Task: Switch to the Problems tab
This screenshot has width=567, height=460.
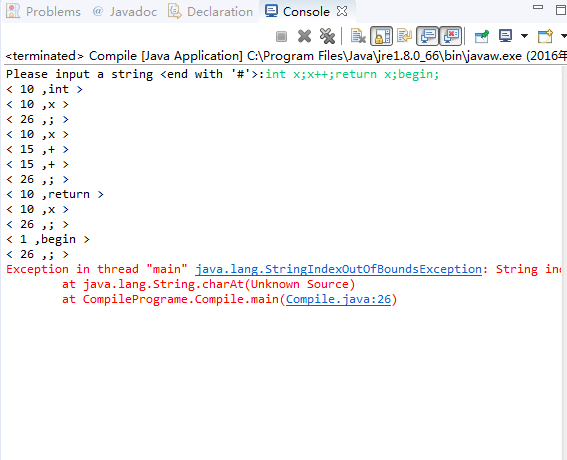Action: click(43, 12)
